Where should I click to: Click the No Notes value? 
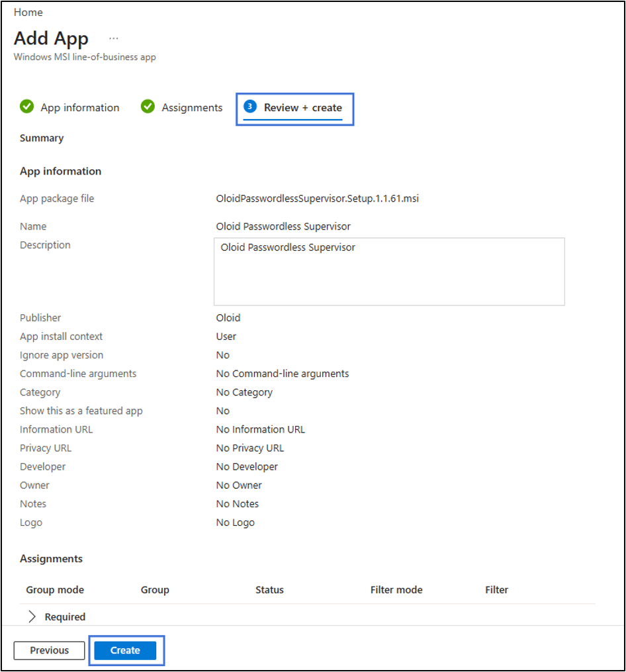point(237,504)
